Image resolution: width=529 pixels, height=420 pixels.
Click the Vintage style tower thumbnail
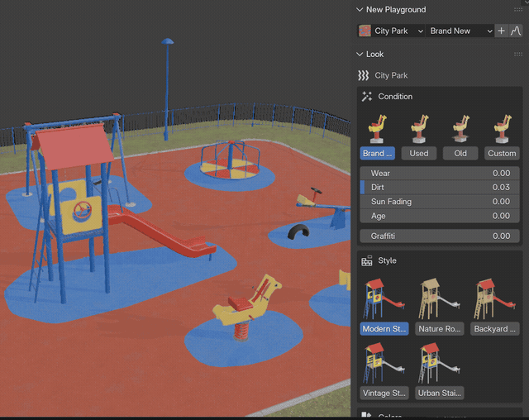[x=384, y=363]
